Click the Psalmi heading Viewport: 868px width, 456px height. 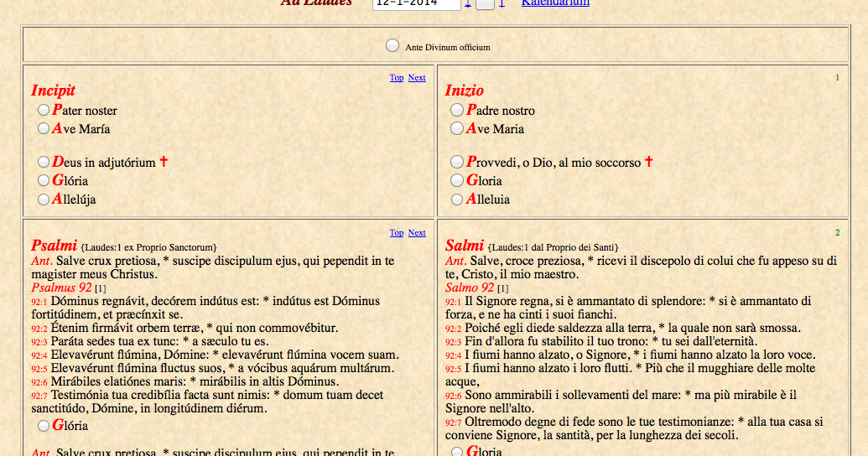(x=54, y=245)
